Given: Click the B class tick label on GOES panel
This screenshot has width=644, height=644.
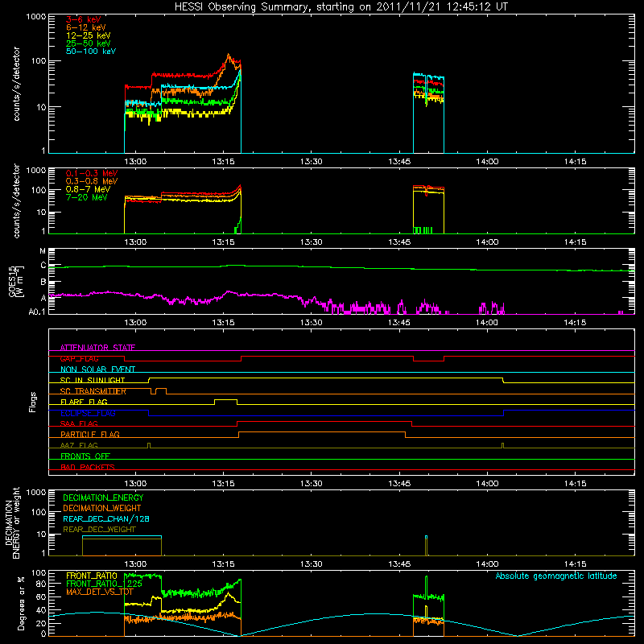Looking at the screenshot, I should pos(43,282).
